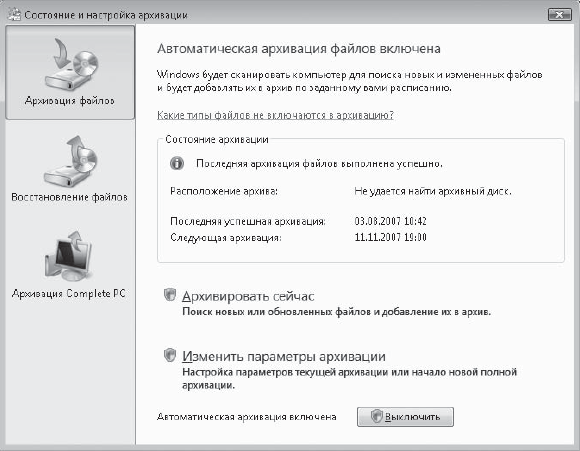Open the Восстановление файлов sidebar icon

pyautogui.click(x=71, y=161)
